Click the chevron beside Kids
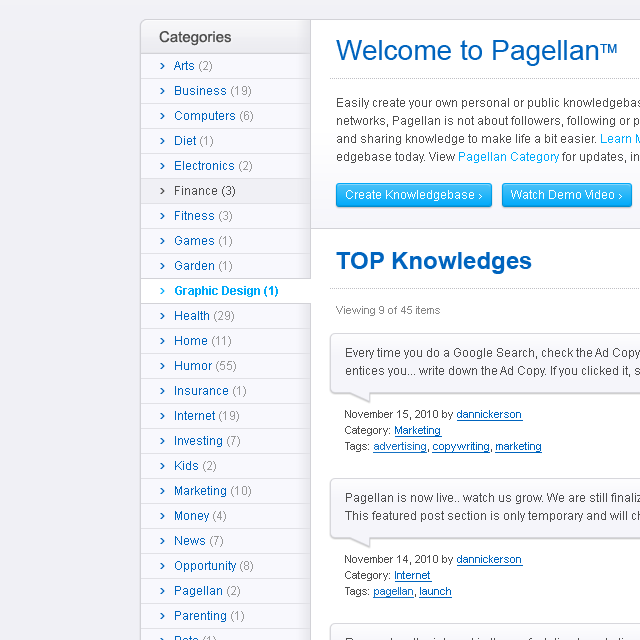Viewport: 640px width, 640px height. 162,466
